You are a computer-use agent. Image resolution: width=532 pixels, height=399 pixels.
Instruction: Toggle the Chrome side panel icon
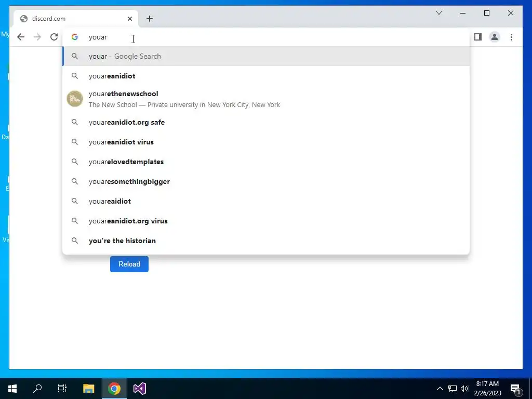[478, 37]
